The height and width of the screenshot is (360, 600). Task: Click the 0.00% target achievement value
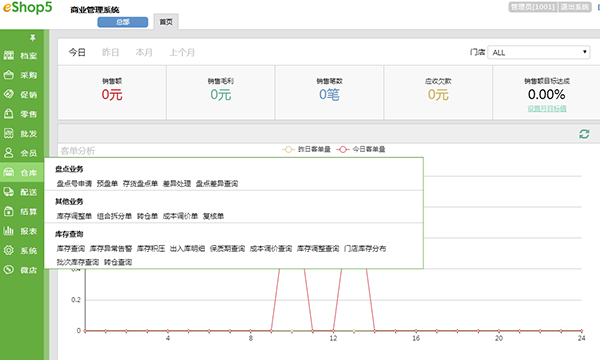pyautogui.click(x=546, y=94)
